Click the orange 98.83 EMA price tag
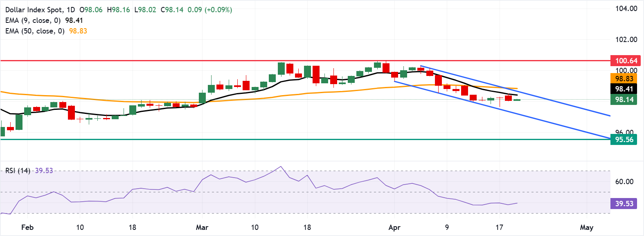The height and width of the screenshot is (236, 644). click(x=624, y=79)
